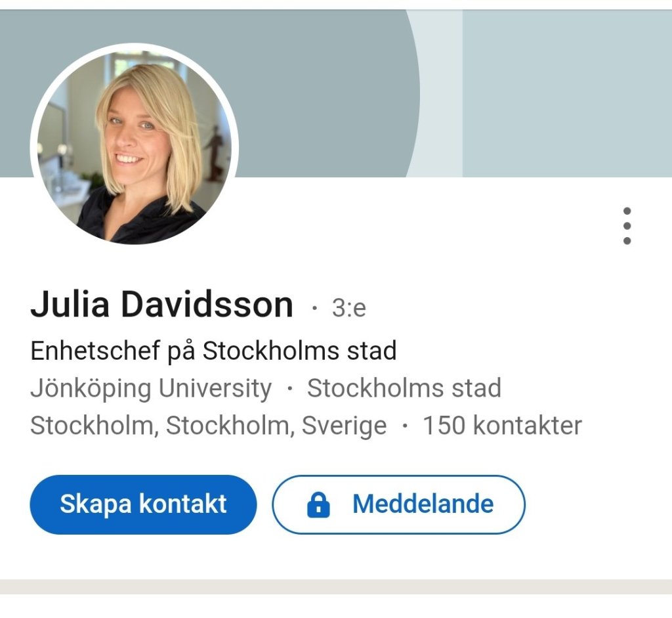Click the surname Davidsson in the profile name
This screenshot has height=618, width=672.
click(x=207, y=304)
